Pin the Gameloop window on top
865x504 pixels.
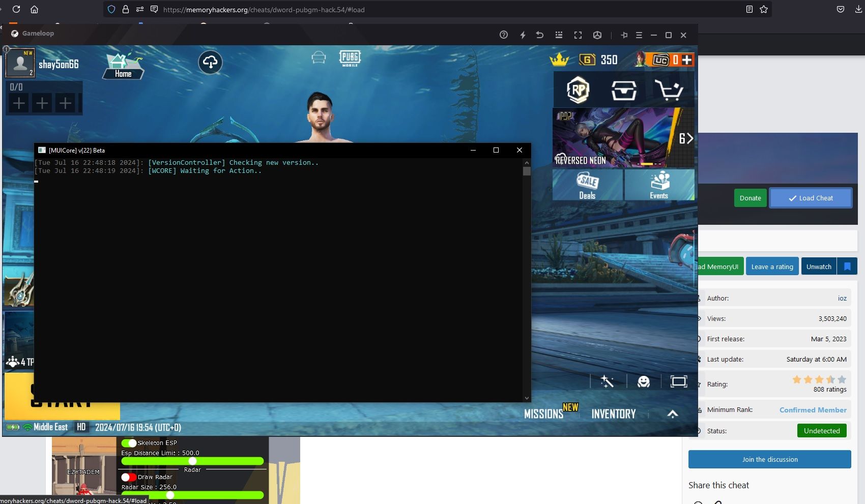click(624, 35)
